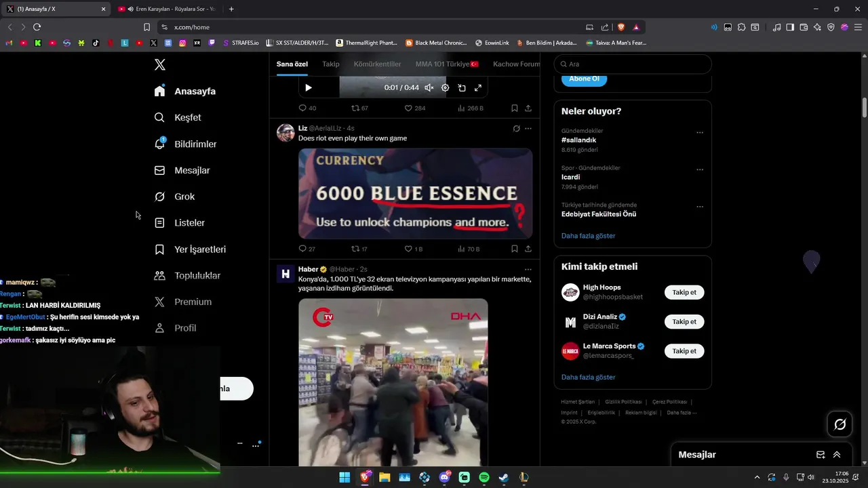Screen dimensions: 868x488
Task: Open picture-in-picture on the video player
Action: coord(462,87)
